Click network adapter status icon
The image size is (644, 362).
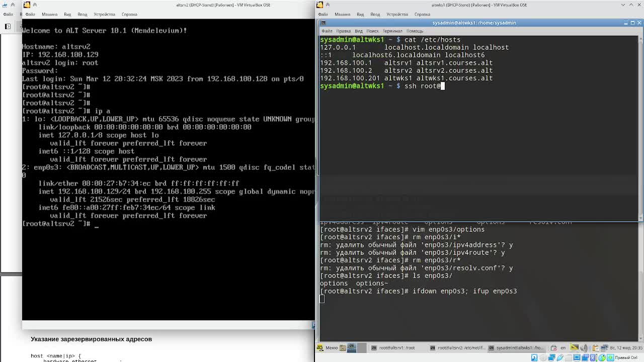pyautogui.click(x=551, y=357)
